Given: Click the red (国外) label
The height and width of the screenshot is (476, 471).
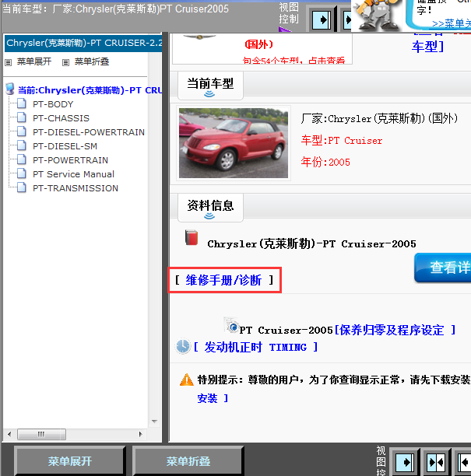Looking at the screenshot, I should click(x=259, y=44).
